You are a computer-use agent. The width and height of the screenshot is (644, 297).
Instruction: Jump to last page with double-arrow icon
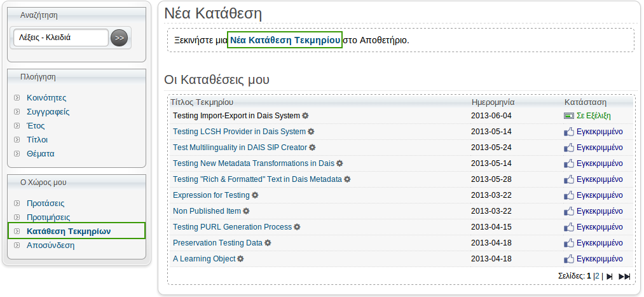(624, 277)
